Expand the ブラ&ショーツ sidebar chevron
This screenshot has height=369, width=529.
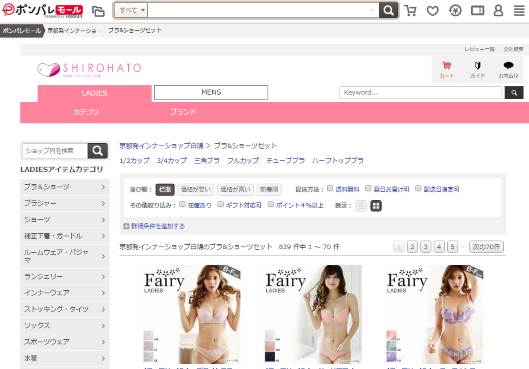103,187
